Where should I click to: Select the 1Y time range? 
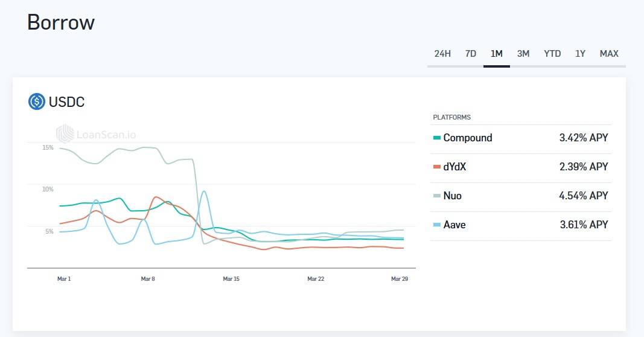(581, 54)
